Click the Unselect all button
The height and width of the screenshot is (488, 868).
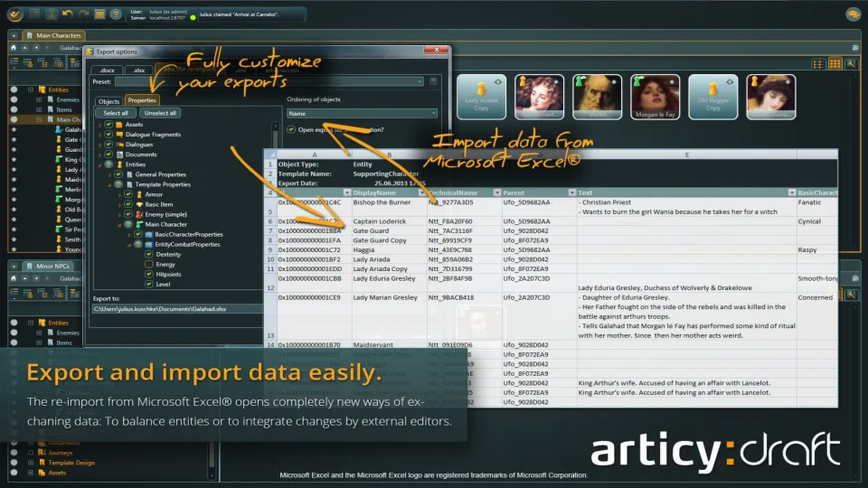click(x=160, y=113)
